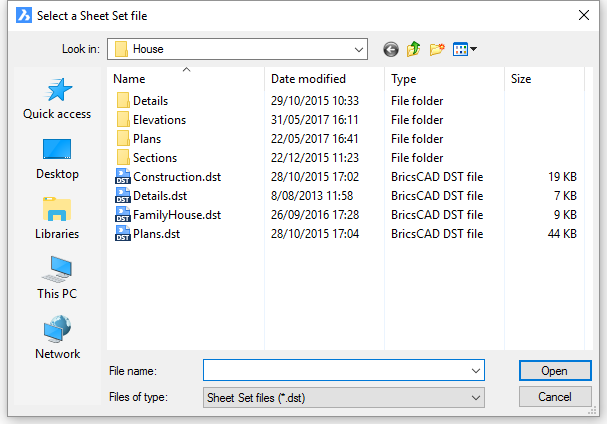Image resolution: width=607 pixels, height=424 pixels.
Task: Browse Network location
Action: tap(57, 338)
